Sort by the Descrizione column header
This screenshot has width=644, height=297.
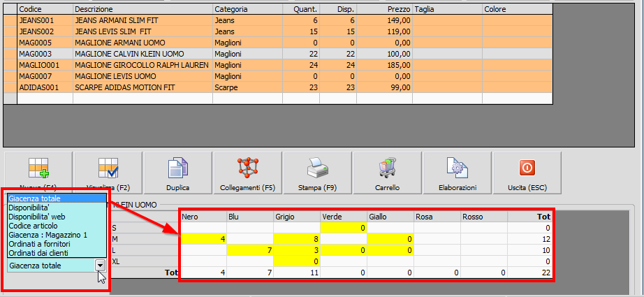[143, 9]
